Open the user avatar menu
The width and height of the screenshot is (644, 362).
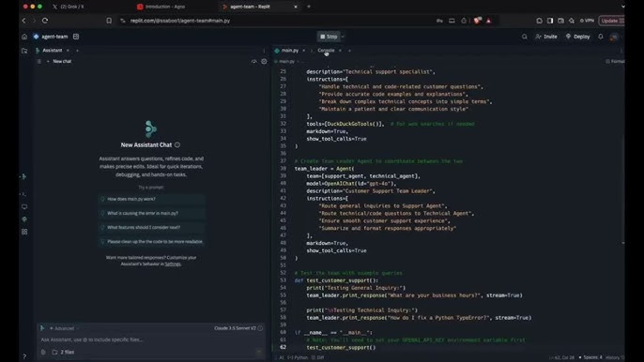pos(614,37)
